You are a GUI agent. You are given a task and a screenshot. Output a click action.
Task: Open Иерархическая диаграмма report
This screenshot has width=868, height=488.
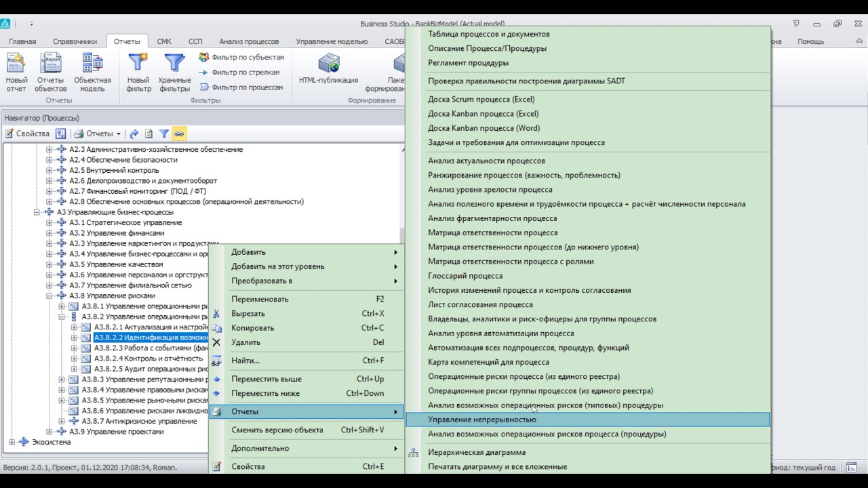pyautogui.click(x=588, y=452)
